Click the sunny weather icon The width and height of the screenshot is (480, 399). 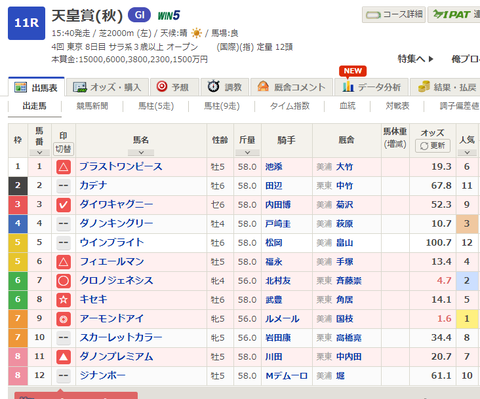(196, 33)
